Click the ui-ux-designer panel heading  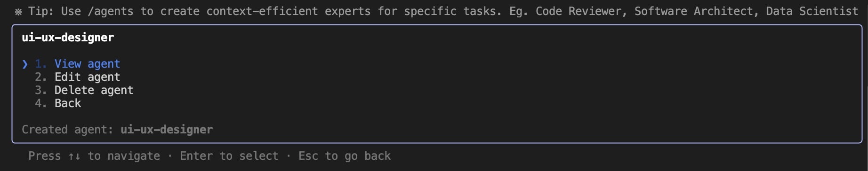(68, 38)
